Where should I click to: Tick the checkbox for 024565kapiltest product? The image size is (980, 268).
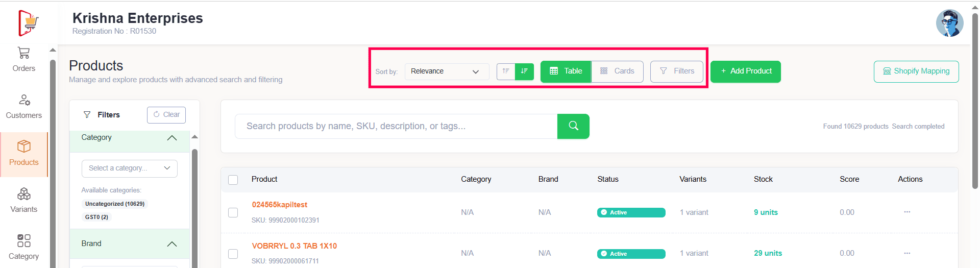coord(233,212)
